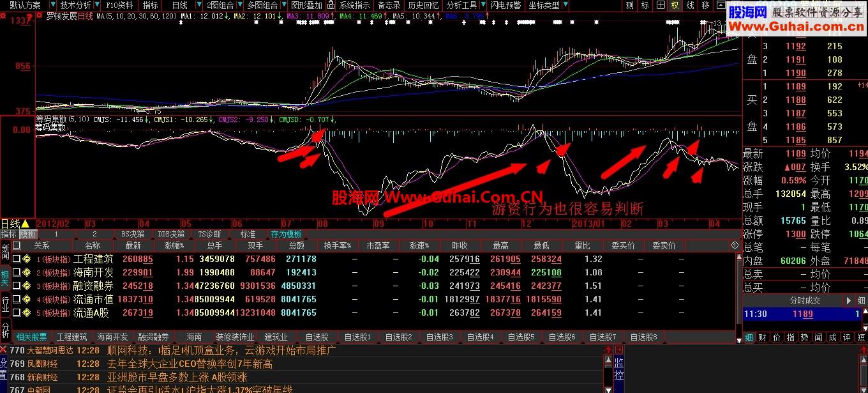Select the 模板 tab
Viewport: 868px width, 393px height.
27,234
